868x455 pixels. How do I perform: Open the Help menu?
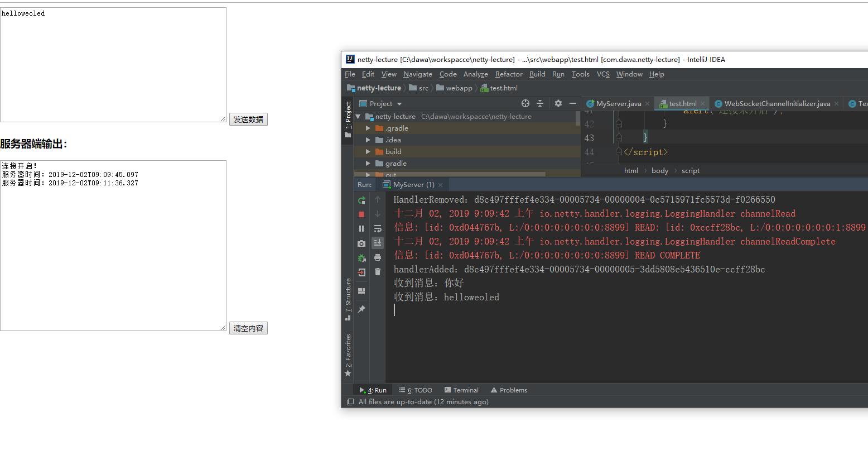click(657, 74)
